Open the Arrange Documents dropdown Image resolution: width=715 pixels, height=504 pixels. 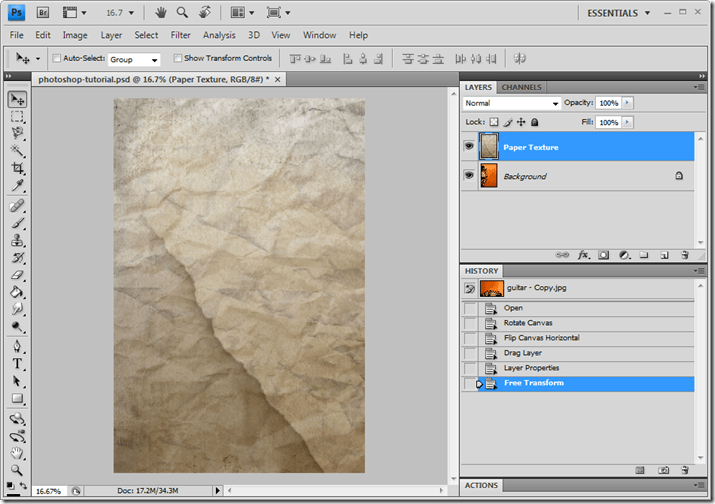(x=243, y=13)
